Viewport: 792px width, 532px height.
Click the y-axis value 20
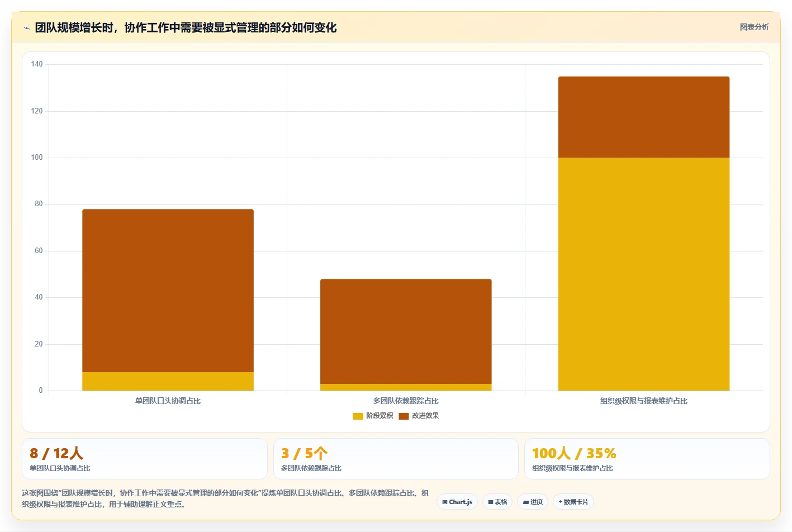pos(39,344)
